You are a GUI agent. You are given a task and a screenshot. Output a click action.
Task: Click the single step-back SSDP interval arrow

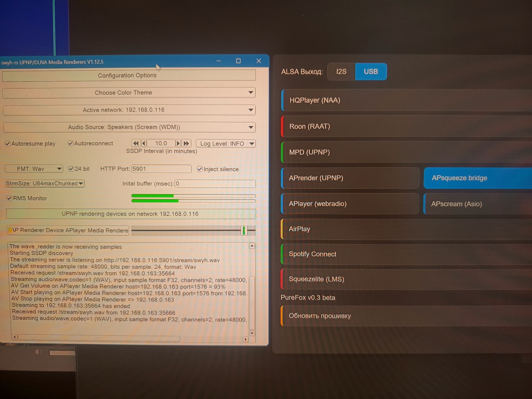click(144, 143)
